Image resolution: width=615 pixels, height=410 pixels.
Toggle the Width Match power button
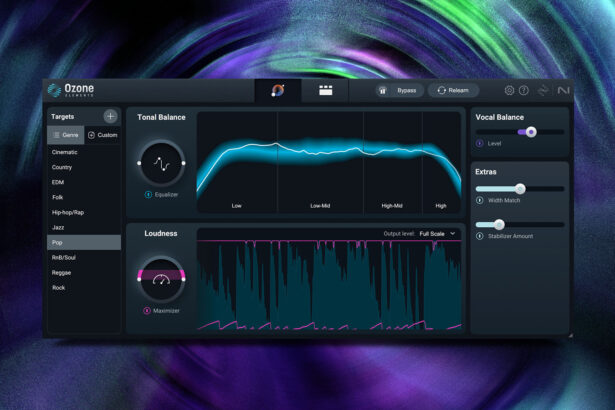pyautogui.click(x=479, y=200)
